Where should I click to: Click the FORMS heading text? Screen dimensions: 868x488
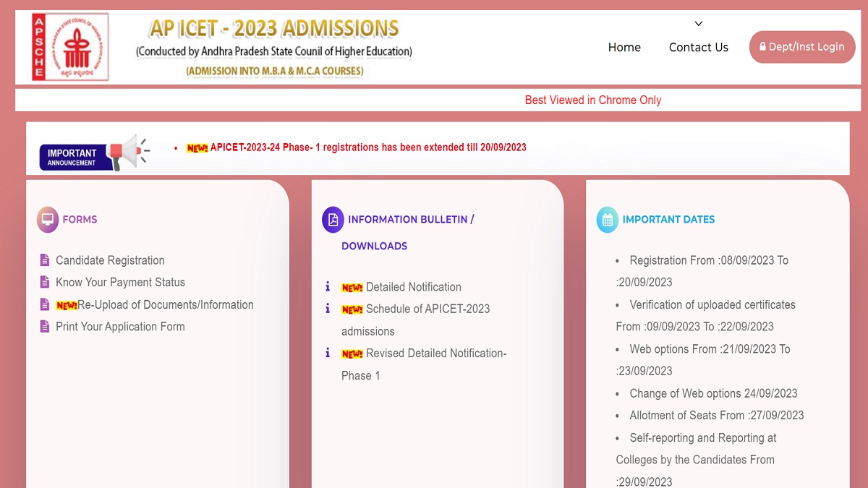click(x=80, y=219)
